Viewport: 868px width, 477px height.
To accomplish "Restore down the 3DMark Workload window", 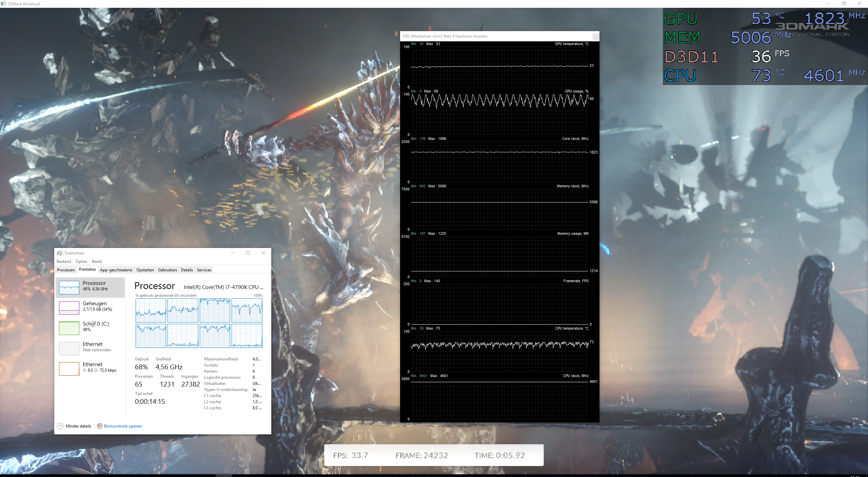I will 844,4.
